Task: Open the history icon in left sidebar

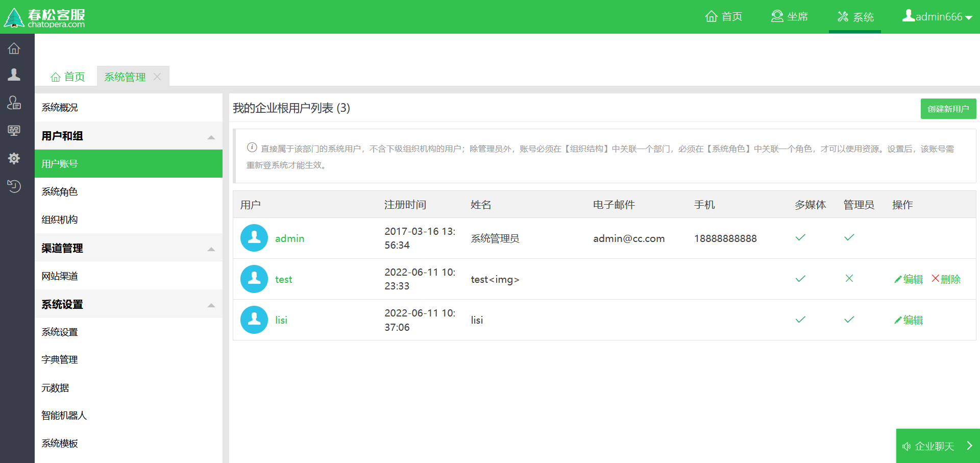Action: coord(14,186)
